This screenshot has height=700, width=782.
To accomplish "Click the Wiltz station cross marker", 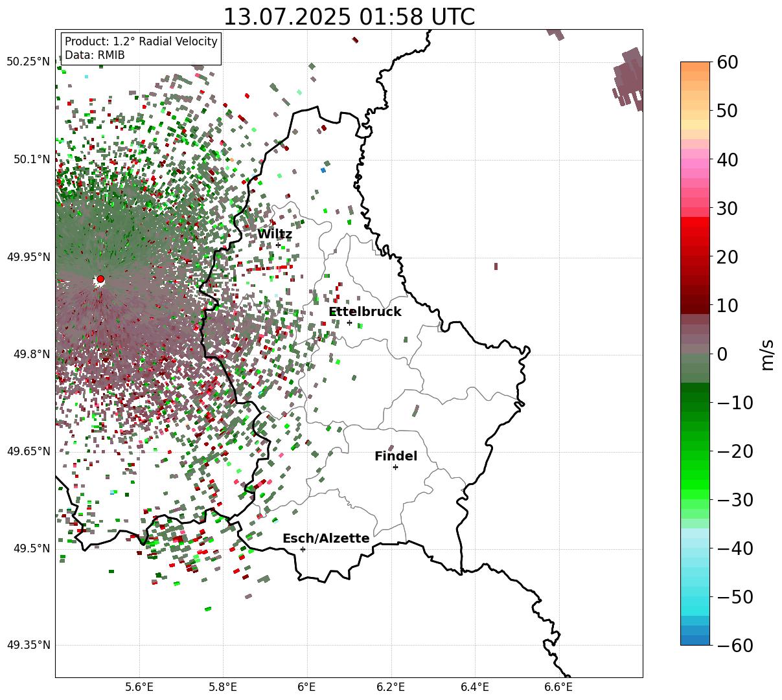I will [x=278, y=245].
